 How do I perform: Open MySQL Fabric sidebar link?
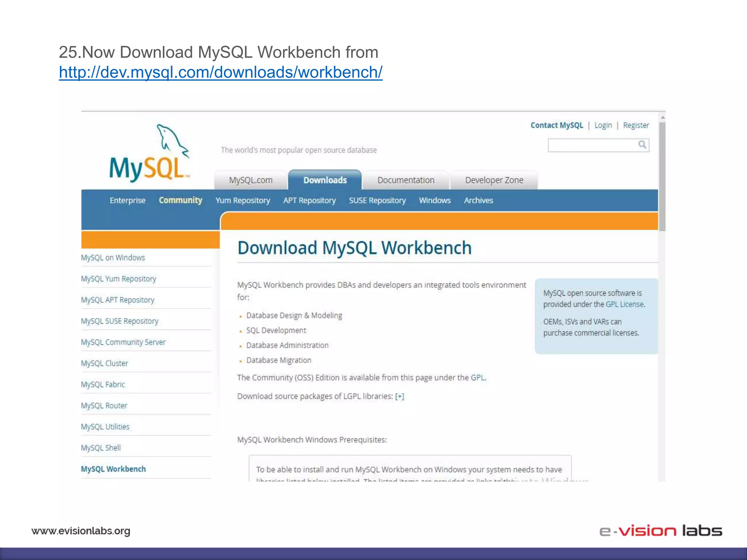click(103, 385)
